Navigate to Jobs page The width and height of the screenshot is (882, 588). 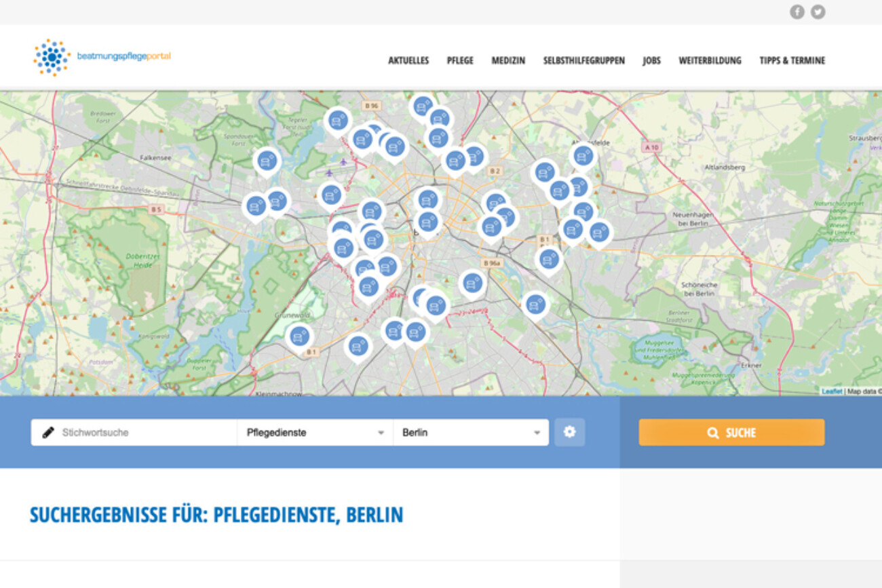click(651, 60)
